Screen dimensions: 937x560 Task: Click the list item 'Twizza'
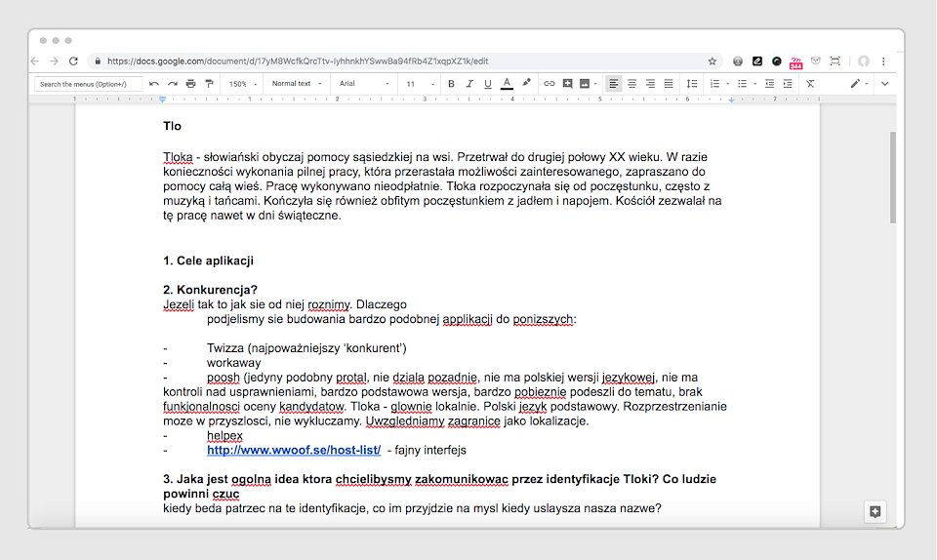click(x=225, y=348)
